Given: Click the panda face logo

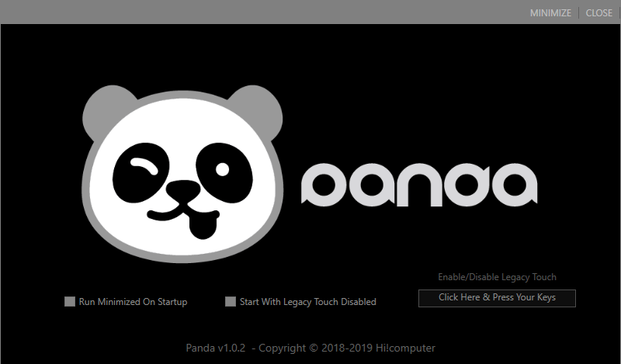Looking at the screenshot, I should pyautogui.click(x=182, y=174).
